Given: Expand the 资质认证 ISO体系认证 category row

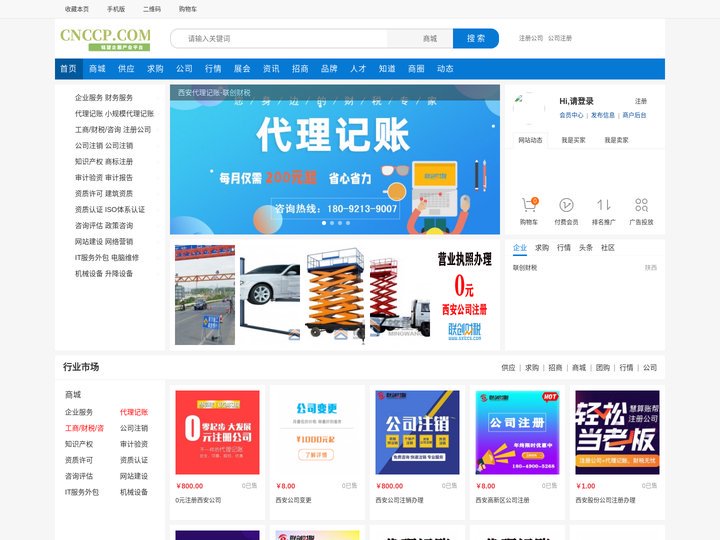Looking at the screenshot, I should tap(109, 209).
